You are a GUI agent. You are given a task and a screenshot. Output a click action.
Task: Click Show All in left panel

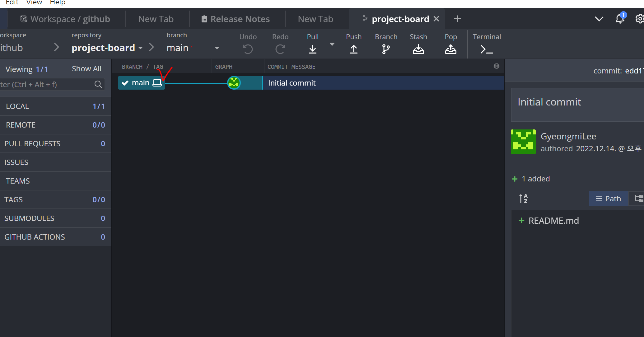tap(86, 69)
